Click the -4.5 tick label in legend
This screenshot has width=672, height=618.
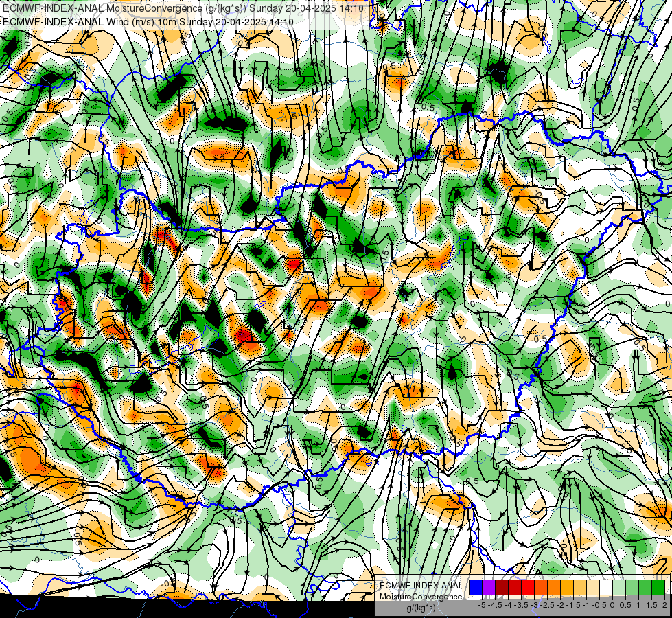point(496,605)
